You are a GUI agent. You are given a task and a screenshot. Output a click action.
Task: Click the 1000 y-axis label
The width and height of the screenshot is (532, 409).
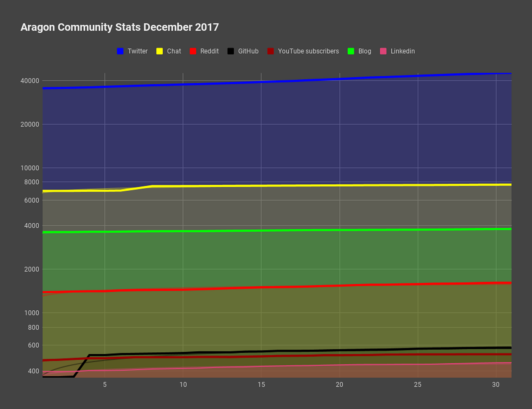point(32,313)
